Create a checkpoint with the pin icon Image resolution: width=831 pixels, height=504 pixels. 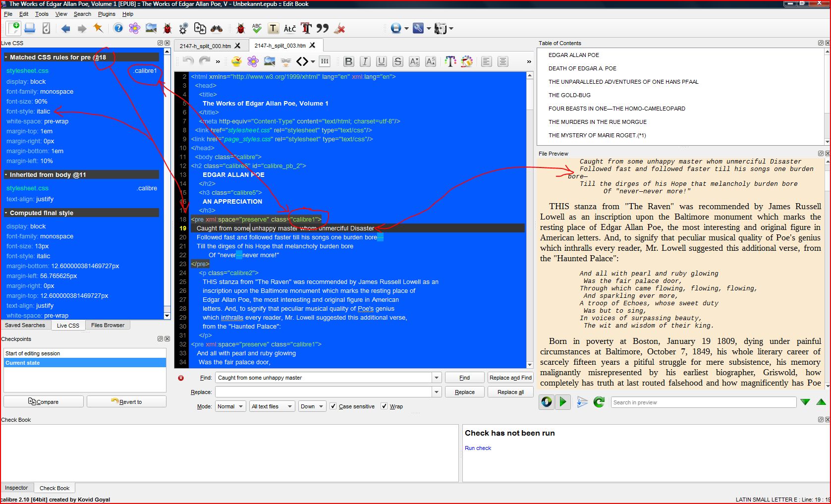pos(98,28)
